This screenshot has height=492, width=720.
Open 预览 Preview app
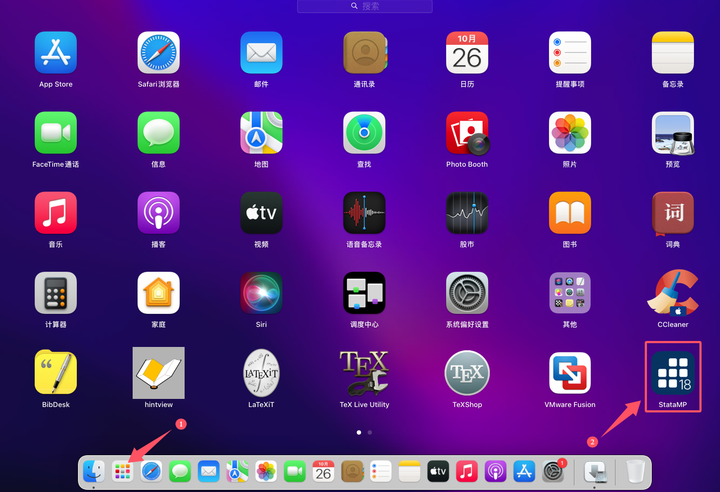pyautogui.click(x=673, y=133)
